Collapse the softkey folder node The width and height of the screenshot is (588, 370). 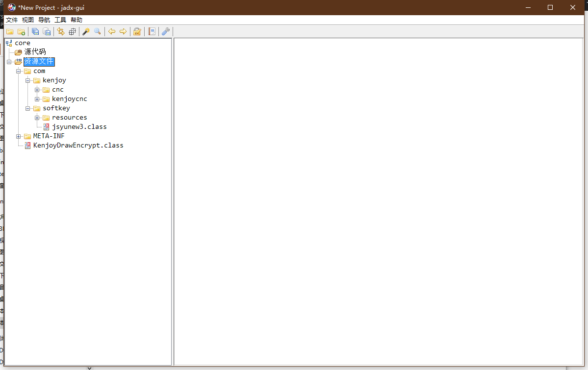[x=28, y=109]
